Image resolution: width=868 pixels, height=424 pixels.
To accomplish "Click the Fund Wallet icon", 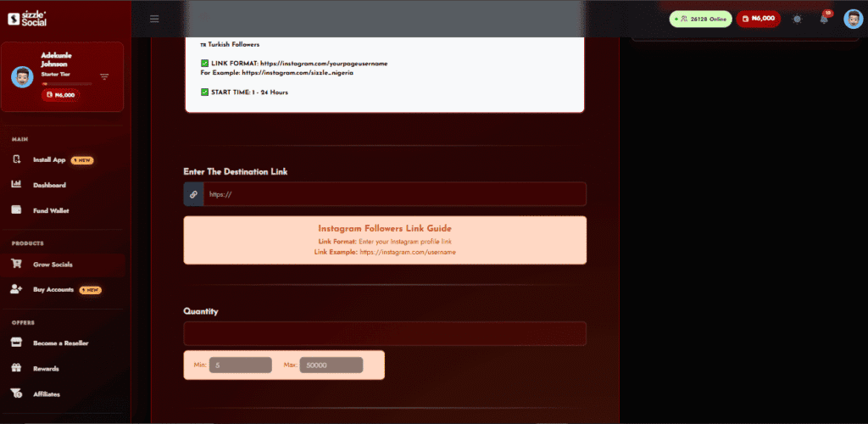I will tap(17, 210).
